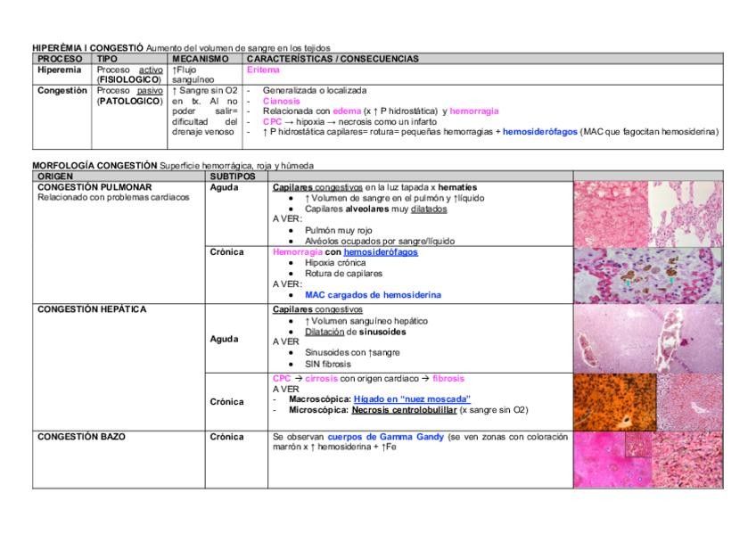The height and width of the screenshot is (534, 756).
Task: Click the 'CONGESTIÓN PULMONAR' row heading
Action: coord(94,187)
